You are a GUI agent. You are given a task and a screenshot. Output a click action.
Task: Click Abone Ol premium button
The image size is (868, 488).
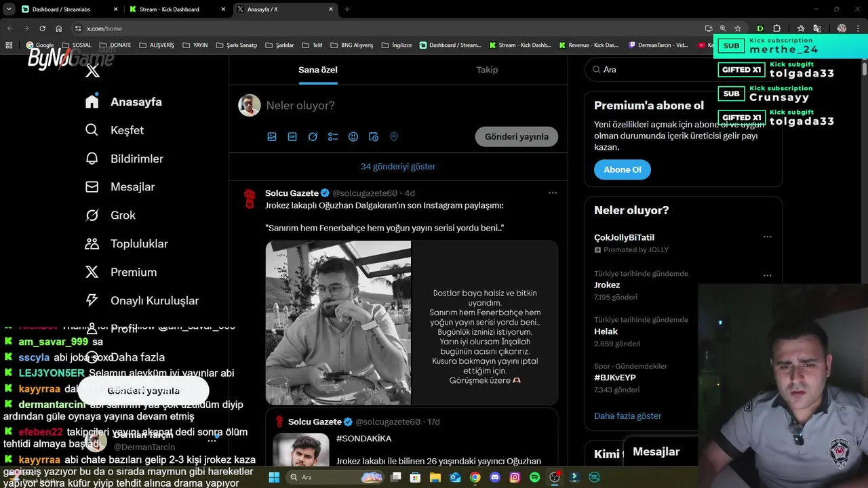(x=623, y=169)
